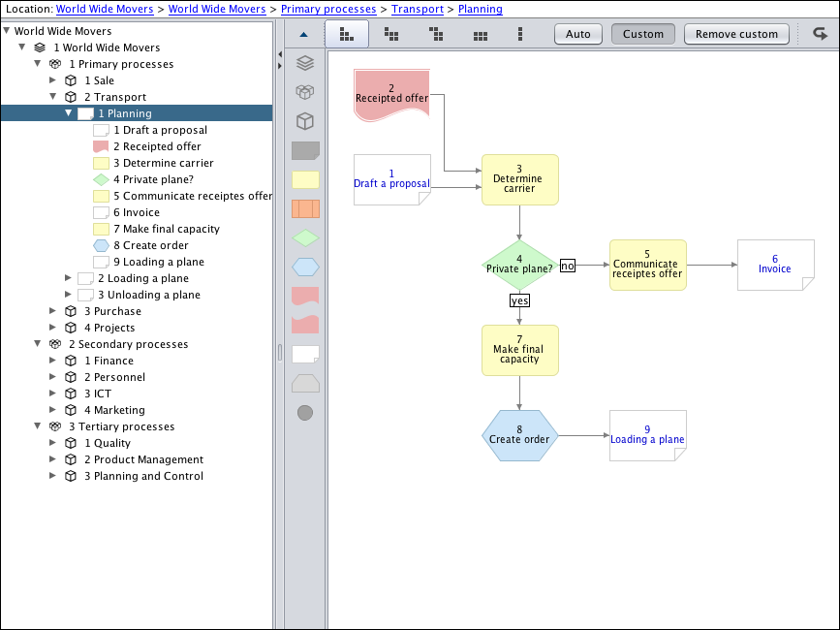Viewport: 840px width, 630px height.
Task: Open the Planning breadcrumb link
Action: (480, 9)
